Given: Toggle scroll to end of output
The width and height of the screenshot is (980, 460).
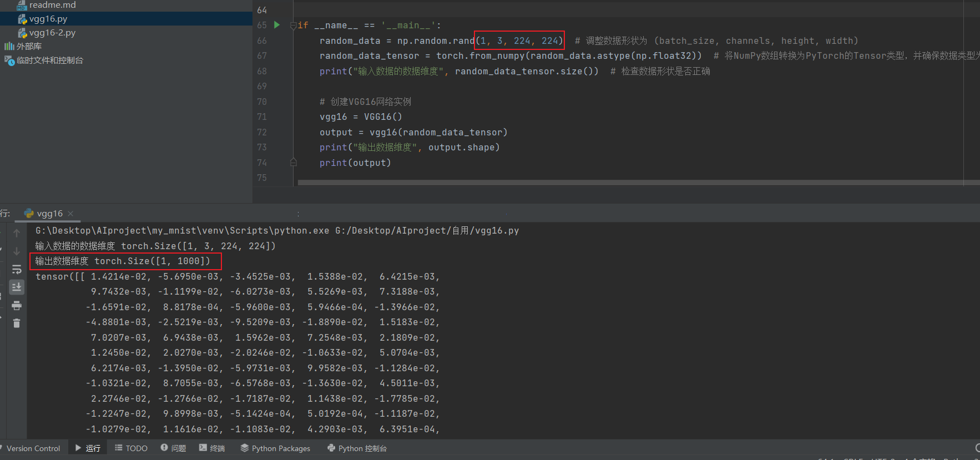Looking at the screenshot, I should tap(17, 287).
